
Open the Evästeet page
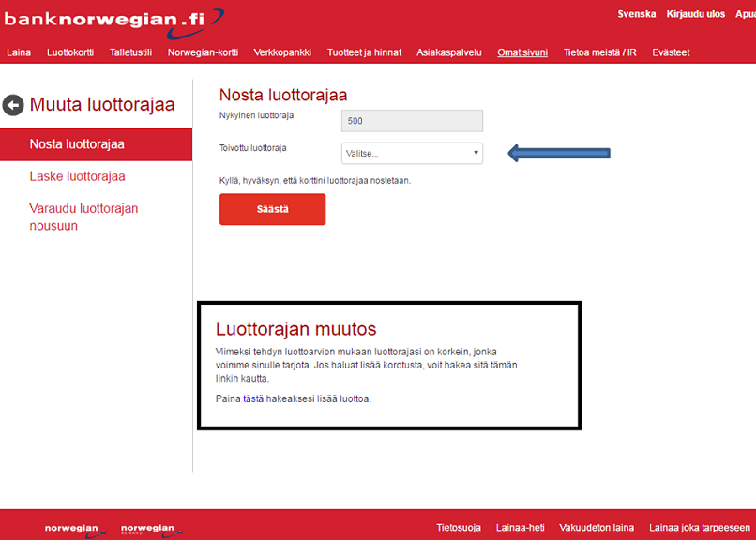[671, 52]
